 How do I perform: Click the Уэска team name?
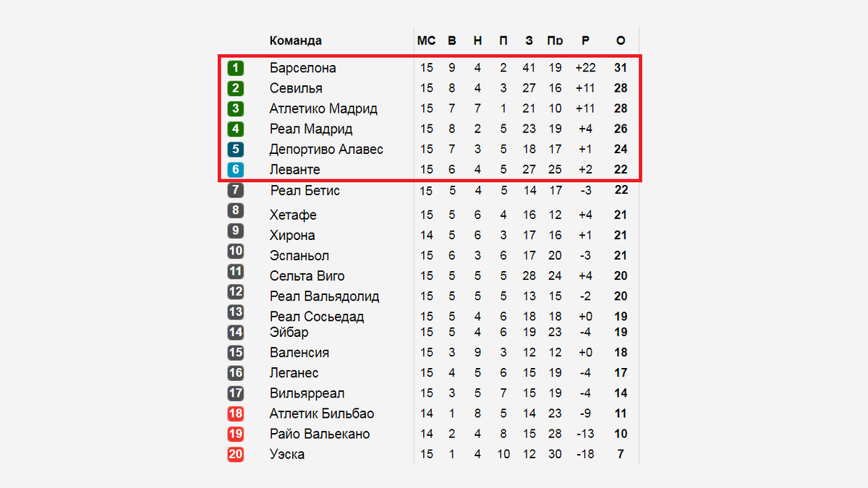tap(287, 454)
